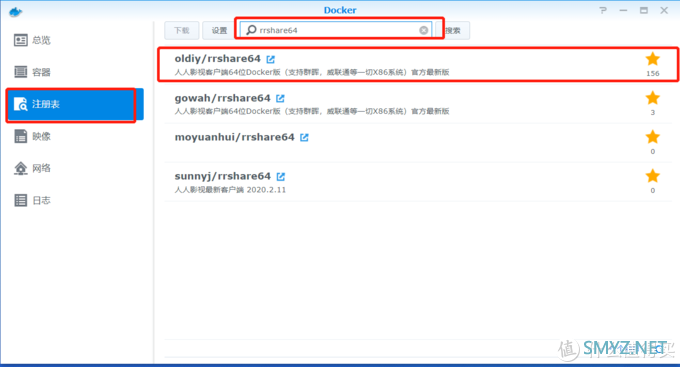Select the gowah/rrshare64 image name
This screenshot has width=680, height=367.
pos(222,98)
